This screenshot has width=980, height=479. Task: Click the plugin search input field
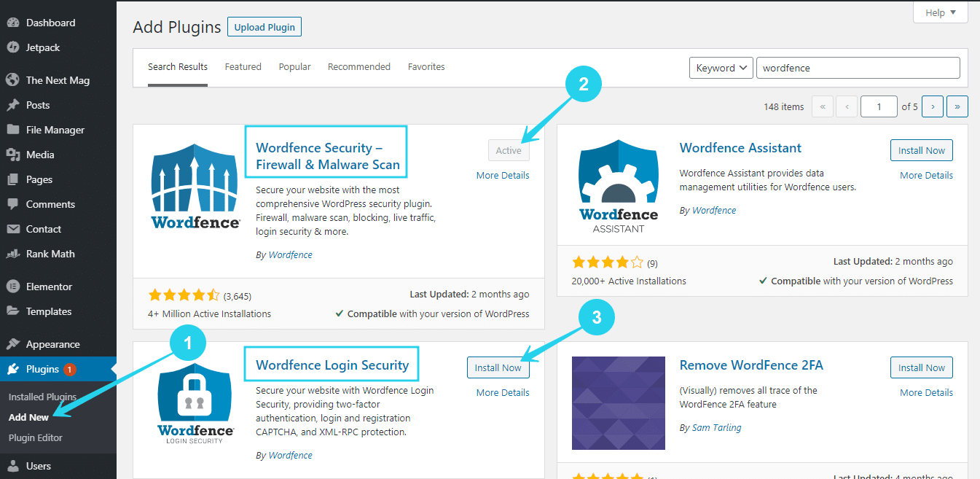tap(857, 67)
